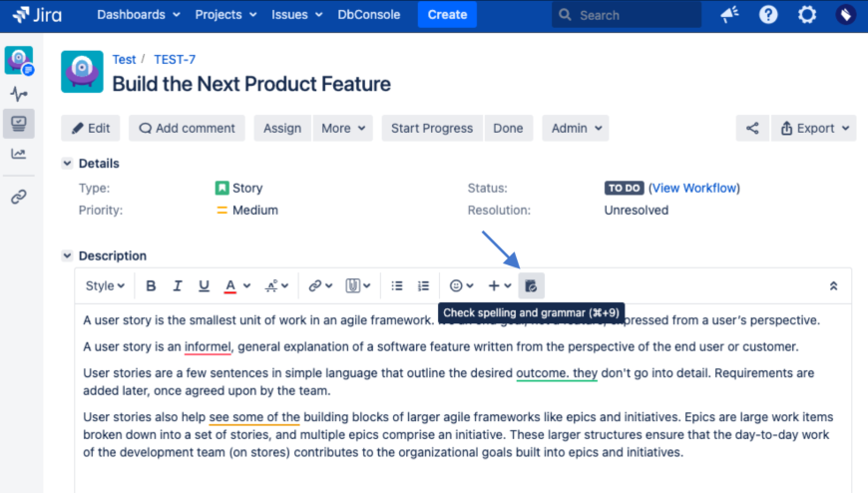Screen dimensions: 868x493
Task: Open the Dashboards menu
Action: pos(139,15)
